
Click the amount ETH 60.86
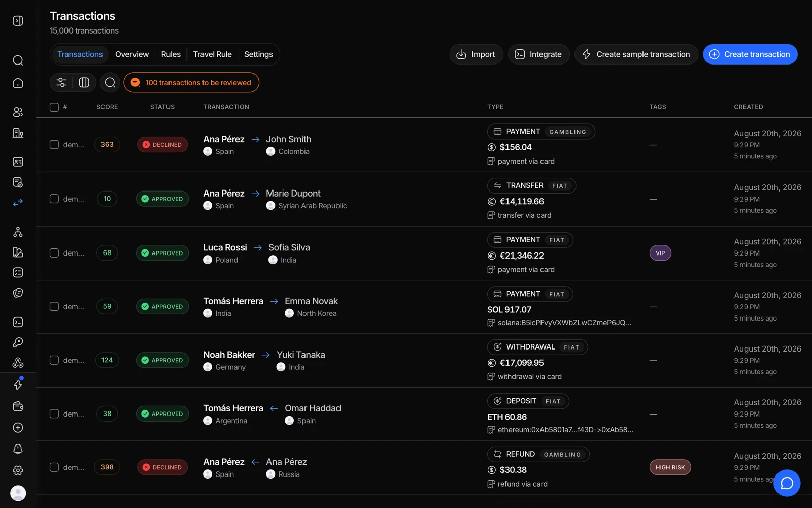(507, 417)
